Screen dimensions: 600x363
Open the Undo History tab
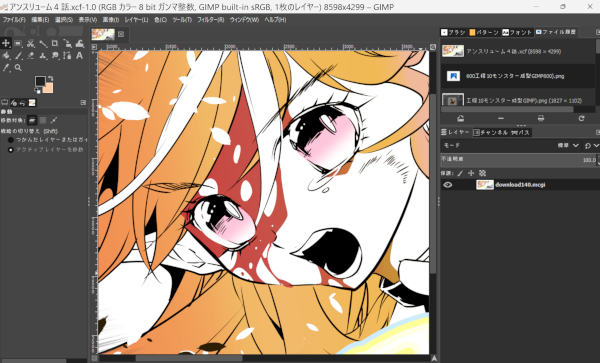[23, 103]
